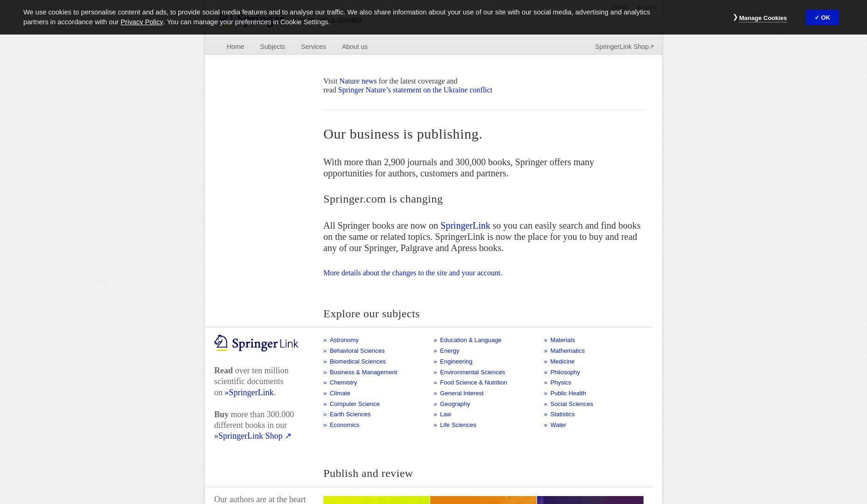
Task: Select the Environmental Sciences subject
Action: tap(472, 372)
